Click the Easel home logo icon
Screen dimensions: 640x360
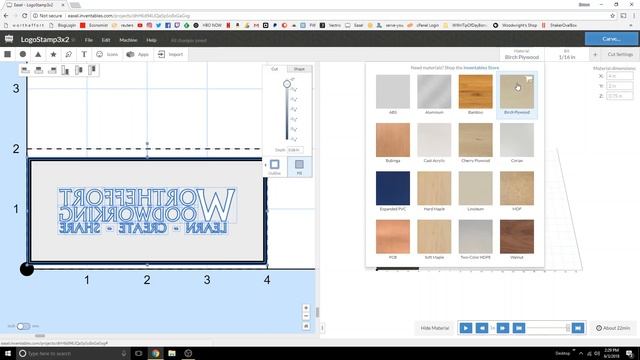pyautogui.click(x=9, y=39)
